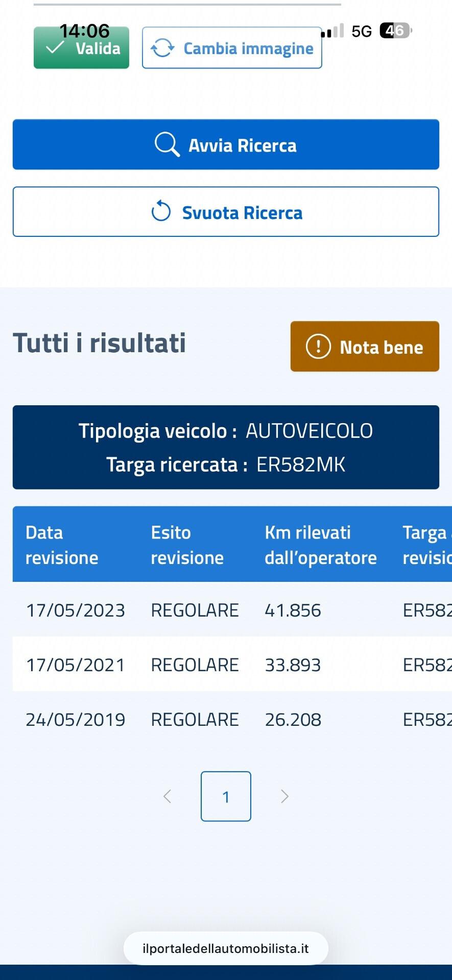452x980 pixels.
Task: Click the exclamation circle icon on Nota bene
Action: 318,346
